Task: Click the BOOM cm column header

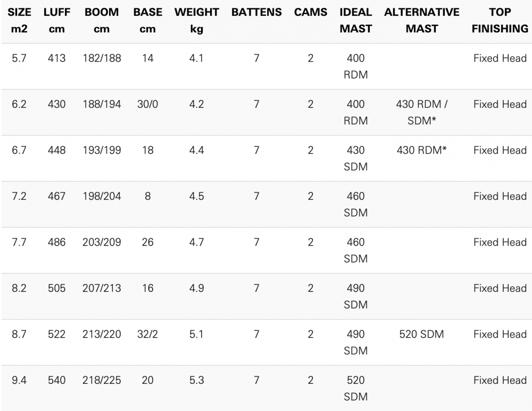Action: [102, 20]
